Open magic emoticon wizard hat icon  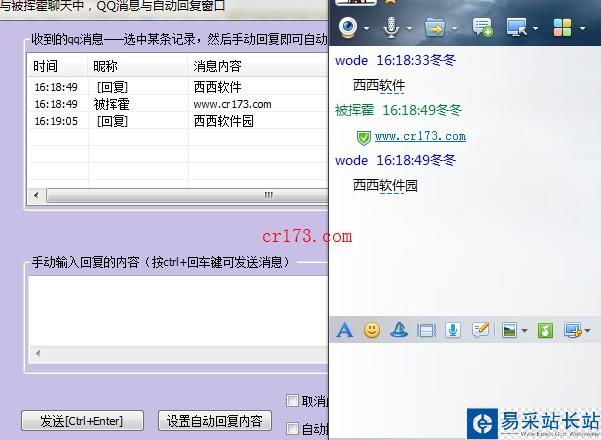tap(399, 330)
